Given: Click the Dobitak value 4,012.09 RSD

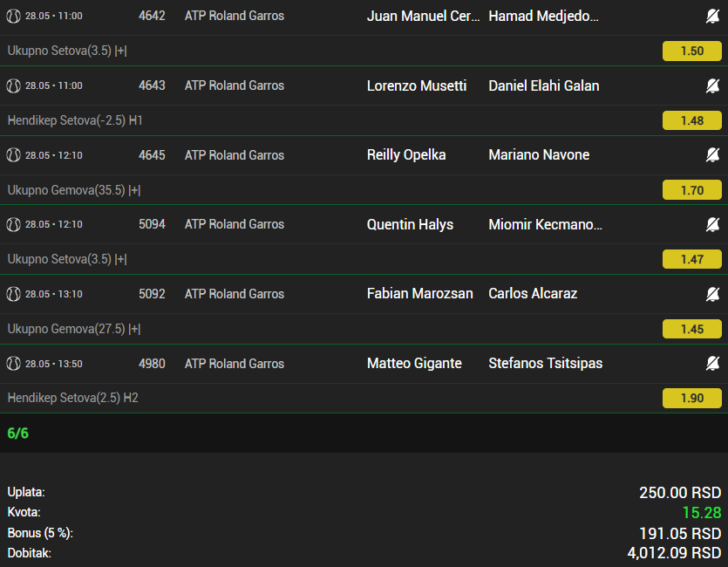Looking at the screenshot, I should [674, 553].
